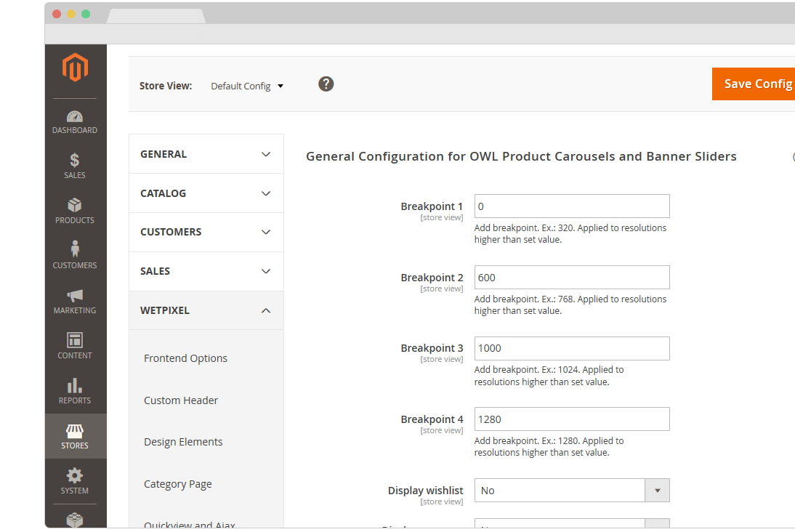Viewport: 795px width, 532px height.
Task: Click the Breakpoint 2 input field
Action: (x=572, y=278)
